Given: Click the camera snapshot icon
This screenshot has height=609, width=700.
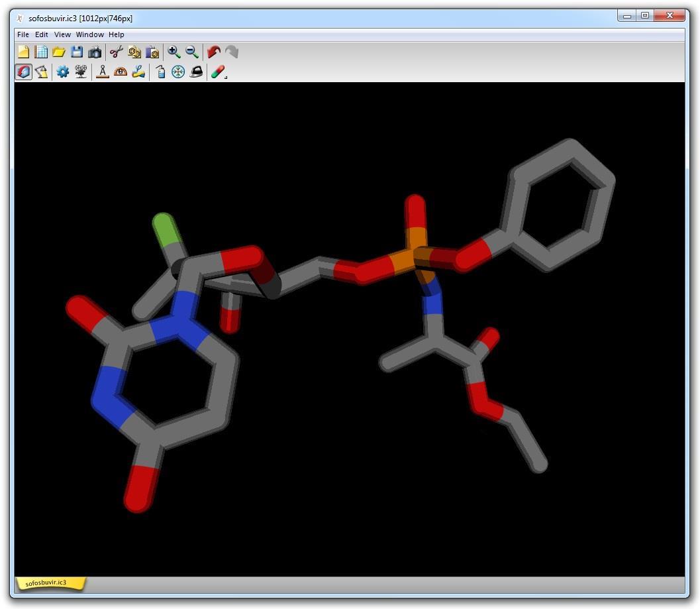Looking at the screenshot, I should pos(95,52).
